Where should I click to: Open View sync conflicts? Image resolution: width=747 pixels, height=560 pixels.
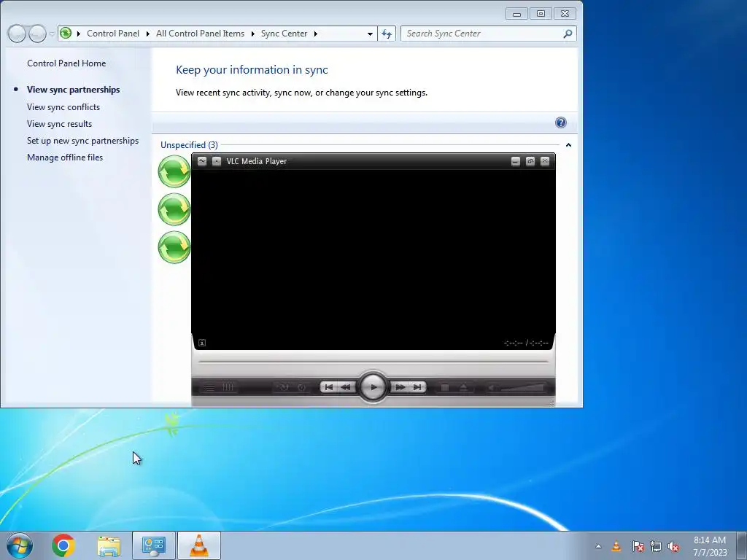coord(63,107)
